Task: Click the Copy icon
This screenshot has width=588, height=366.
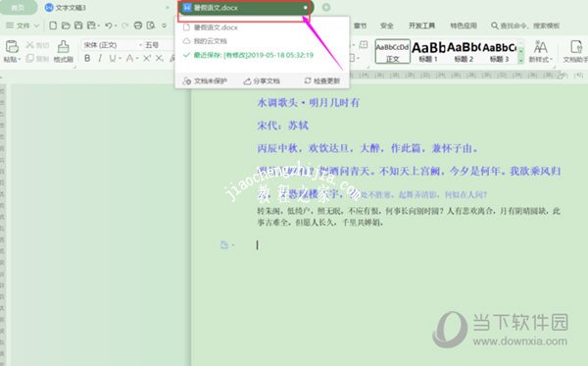Action: click(30, 58)
